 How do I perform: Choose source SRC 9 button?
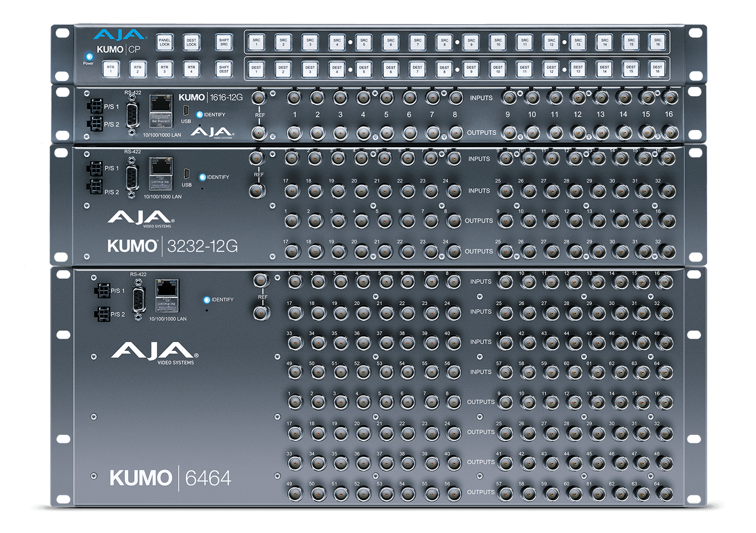pos(471,42)
